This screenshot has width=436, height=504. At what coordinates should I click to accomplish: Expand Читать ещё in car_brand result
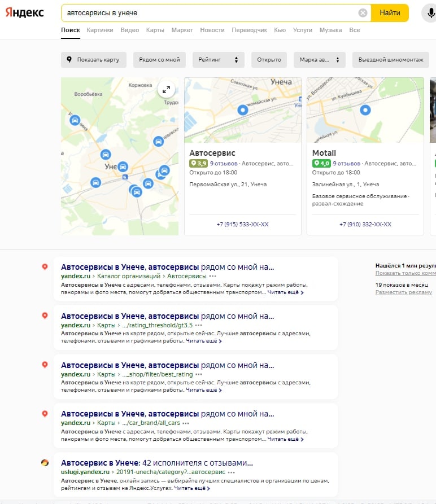(x=286, y=439)
